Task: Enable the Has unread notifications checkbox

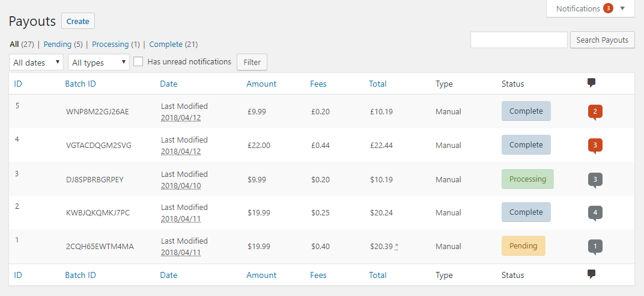Action: pos(138,61)
